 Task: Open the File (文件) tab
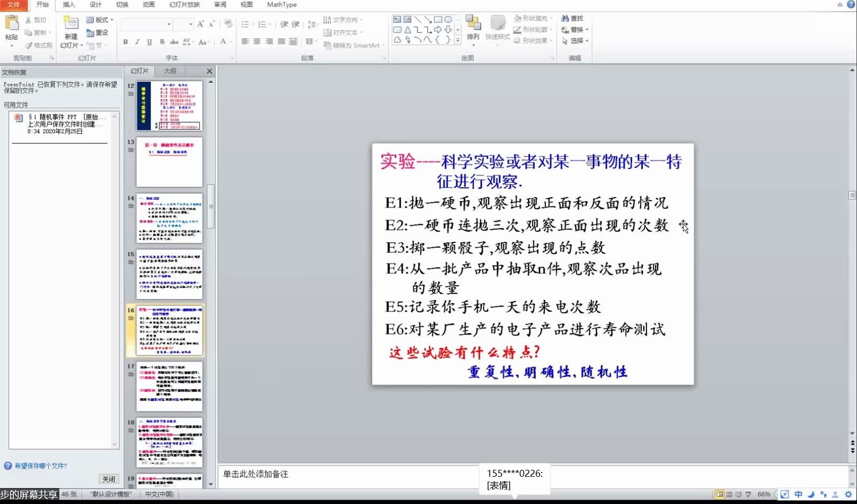point(14,4)
